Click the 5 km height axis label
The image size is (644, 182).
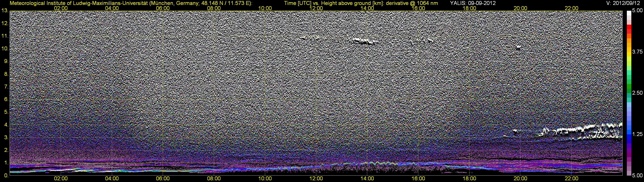[x=6, y=112]
